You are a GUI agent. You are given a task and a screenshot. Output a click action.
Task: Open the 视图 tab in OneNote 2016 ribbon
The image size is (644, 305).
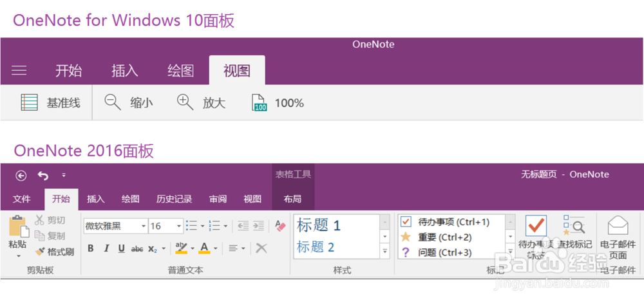[252, 199]
